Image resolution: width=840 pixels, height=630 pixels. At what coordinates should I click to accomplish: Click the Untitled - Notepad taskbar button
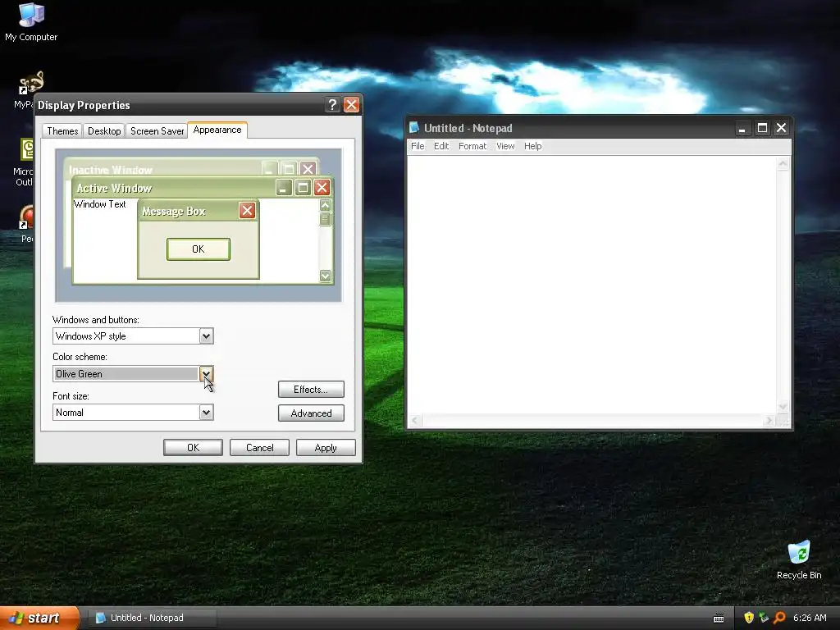click(151, 618)
